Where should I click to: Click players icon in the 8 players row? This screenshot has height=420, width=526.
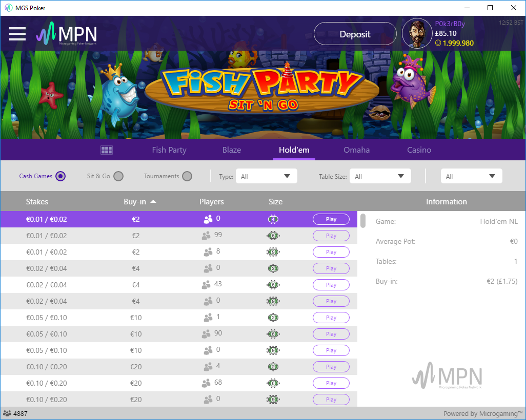[x=208, y=252]
